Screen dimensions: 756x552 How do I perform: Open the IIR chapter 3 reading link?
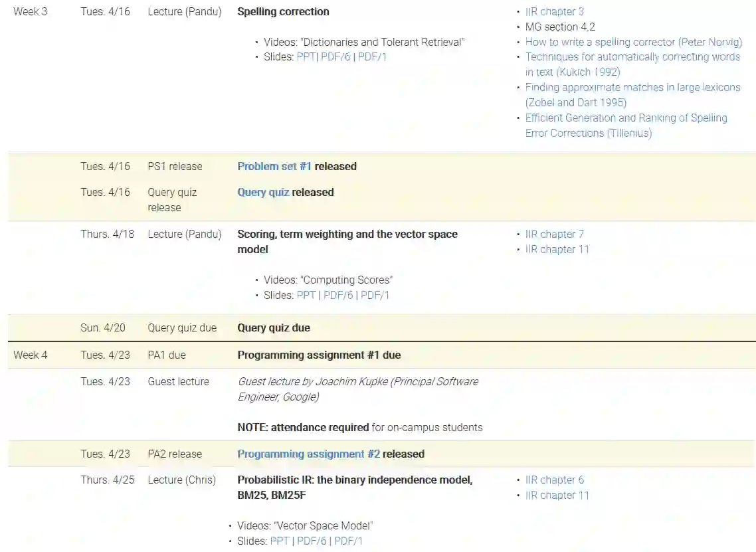point(554,11)
